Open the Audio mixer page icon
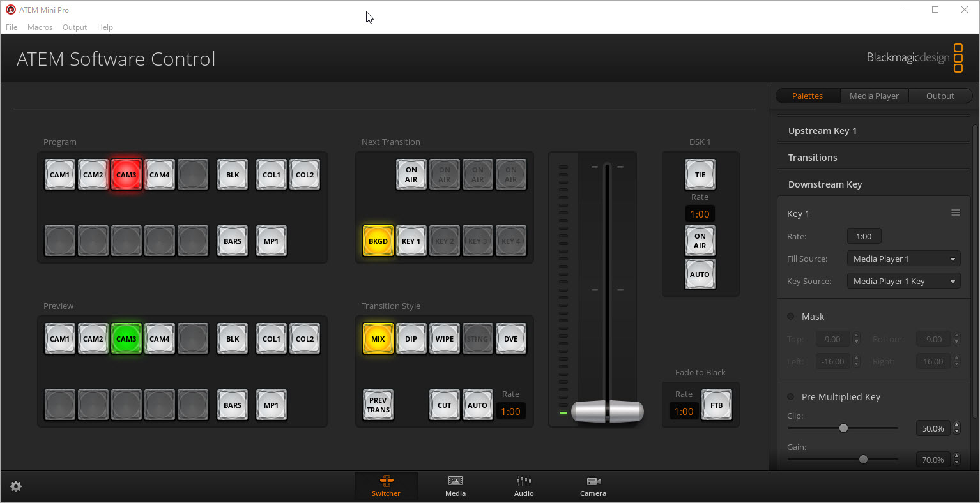Screen dimensions: 980x503 coord(524,486)
